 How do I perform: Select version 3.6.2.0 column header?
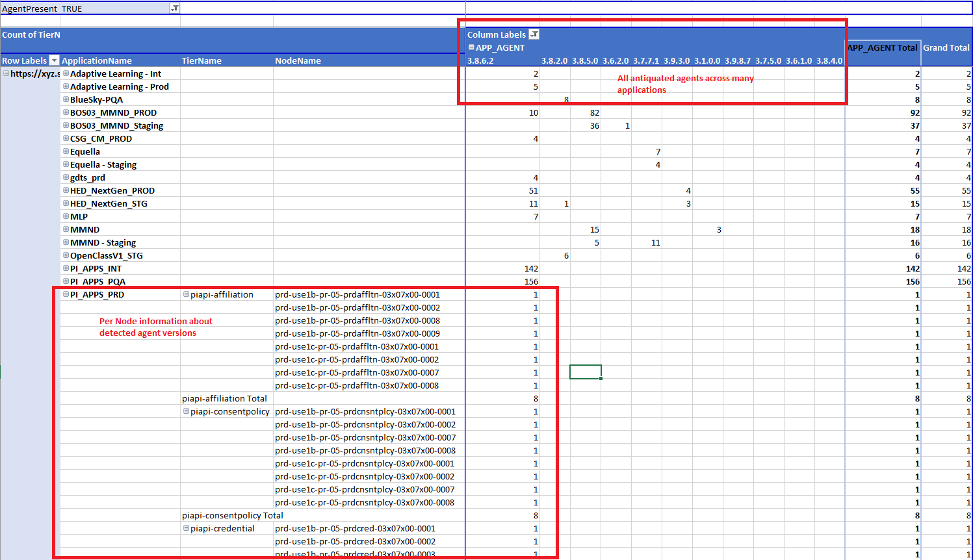(616, 60)
